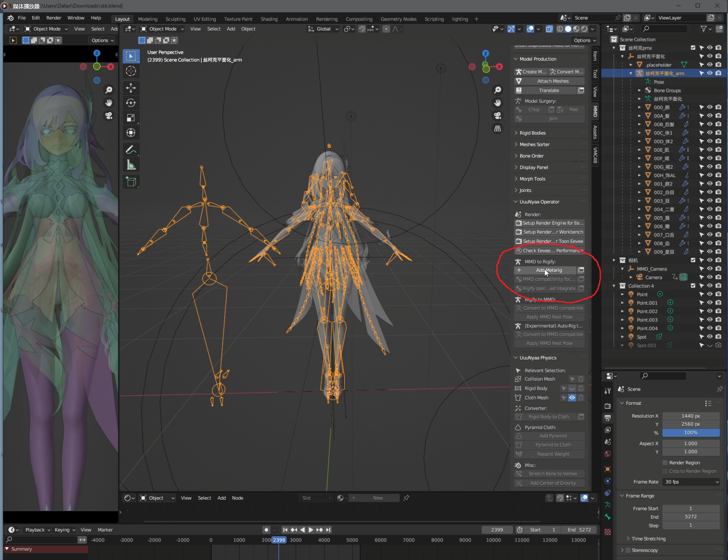
Task: Enable the Render Region checkbox
Action: [x=665, y=463]
